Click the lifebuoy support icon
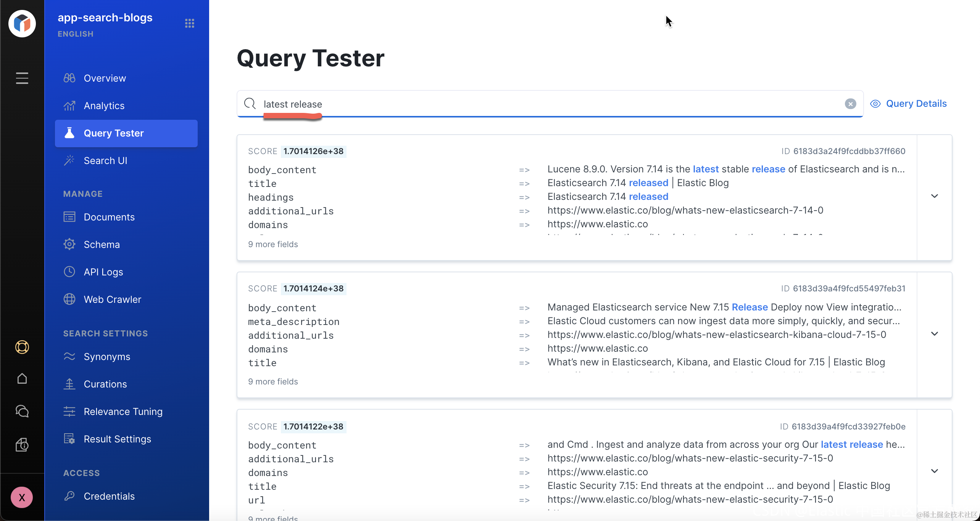980x521 pixels. tap(22, 347)
